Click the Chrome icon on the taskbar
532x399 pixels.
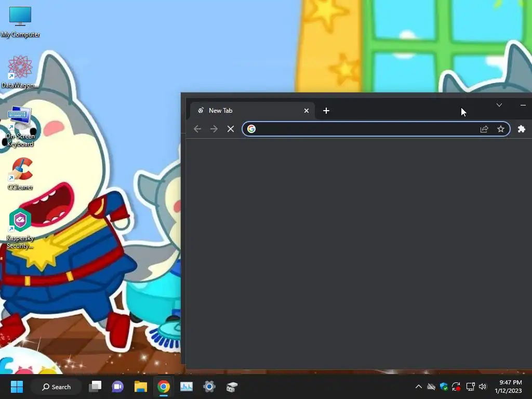[164, 387]
